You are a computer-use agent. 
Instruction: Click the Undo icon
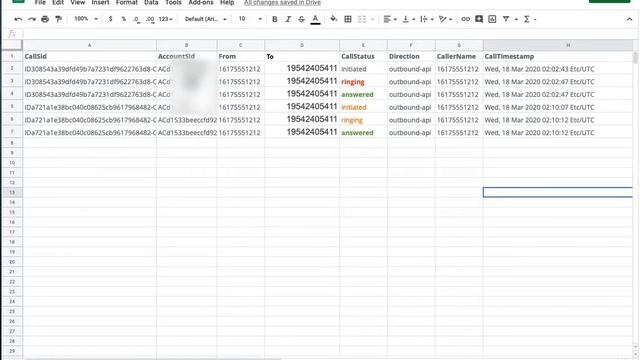(x=18, y=19)
